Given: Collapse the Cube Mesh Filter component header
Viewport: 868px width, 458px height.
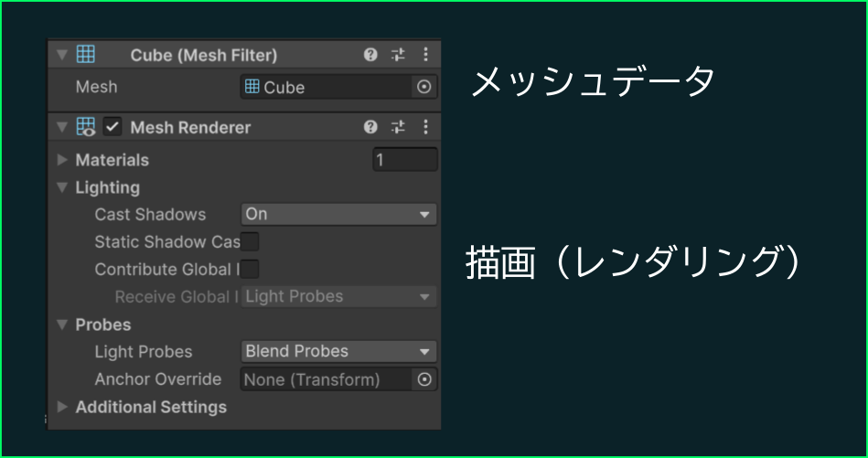Looking at the screenshot, I should (62, 55).
